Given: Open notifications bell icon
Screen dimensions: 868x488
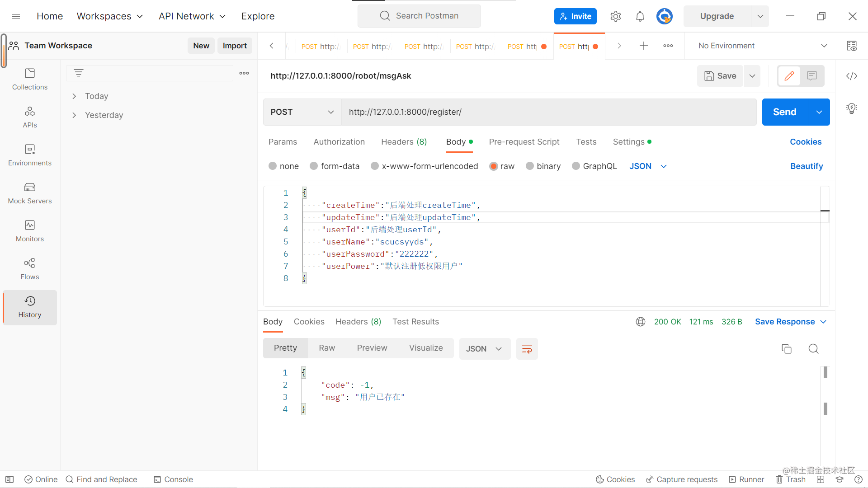Looking at the screenshot, I should click(640, 16).
